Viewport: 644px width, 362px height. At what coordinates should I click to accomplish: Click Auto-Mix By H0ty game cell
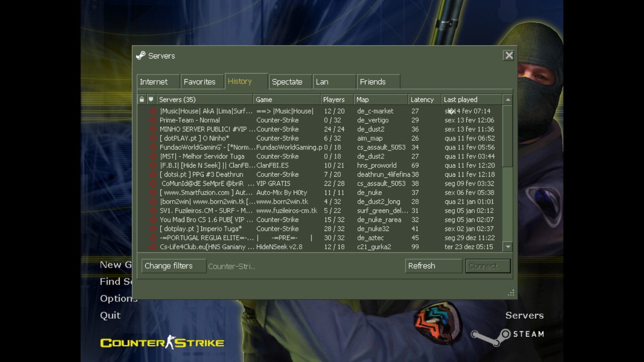[281, 192]
